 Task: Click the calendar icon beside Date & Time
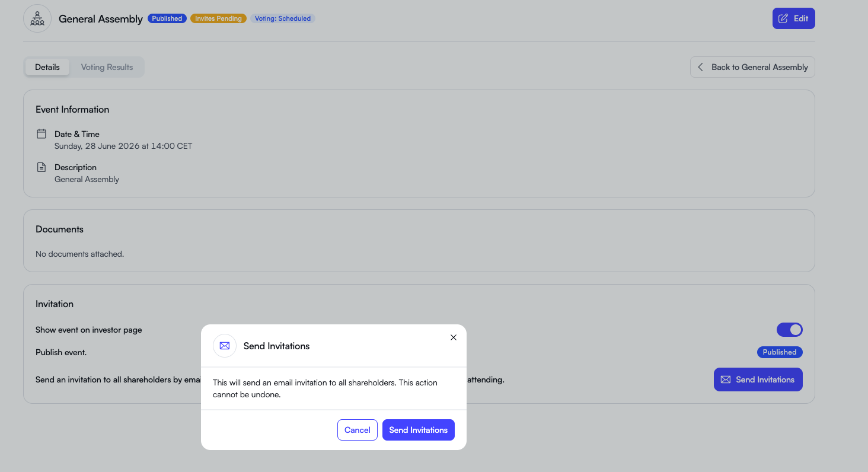click(x=42, y=134)
